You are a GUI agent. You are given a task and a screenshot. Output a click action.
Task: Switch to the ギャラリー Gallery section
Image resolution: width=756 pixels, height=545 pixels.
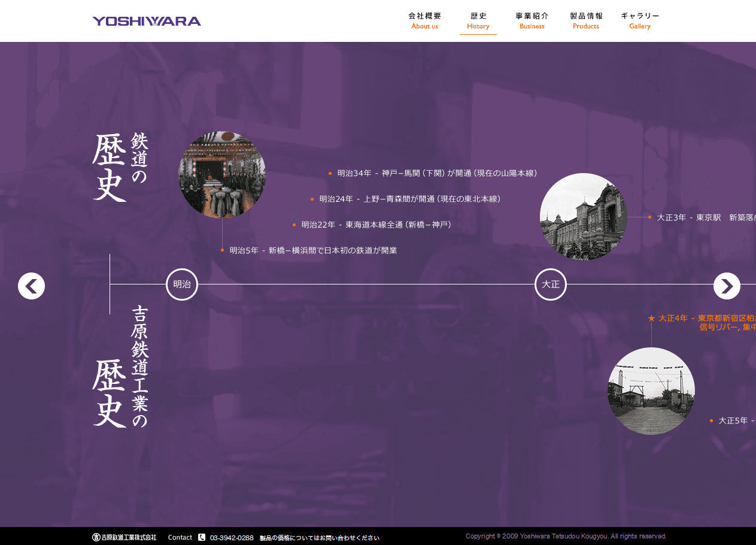click(x=640, y=21)
